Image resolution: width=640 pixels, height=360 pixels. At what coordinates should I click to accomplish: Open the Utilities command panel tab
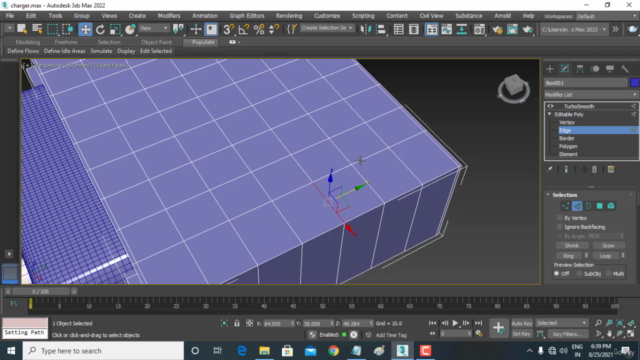pos(624,69)
